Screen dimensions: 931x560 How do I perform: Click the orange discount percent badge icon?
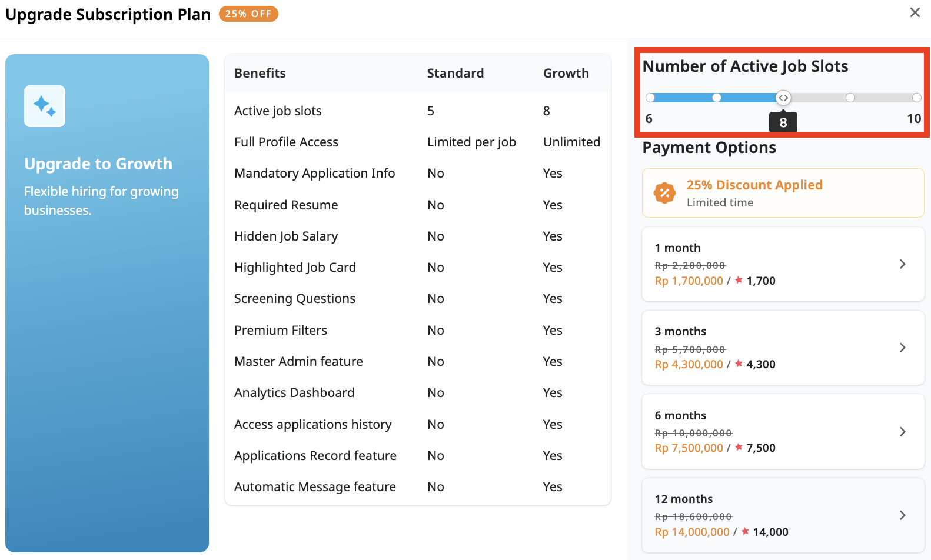(664, 193)
